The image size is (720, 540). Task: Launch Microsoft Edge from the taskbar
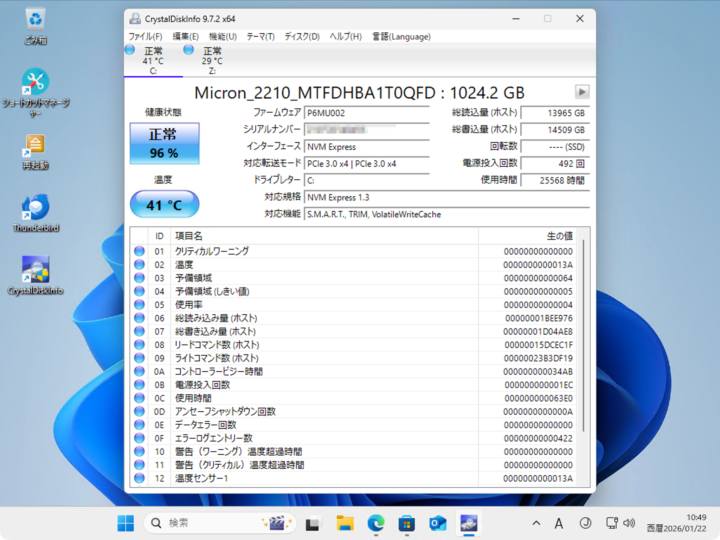(376, 523)
